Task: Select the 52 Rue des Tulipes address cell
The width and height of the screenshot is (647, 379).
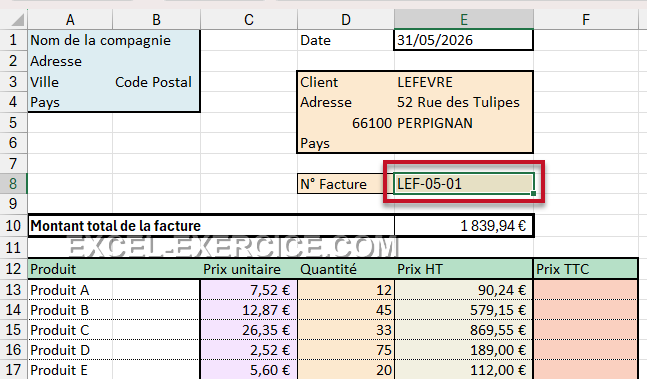Action: (464, 102)
